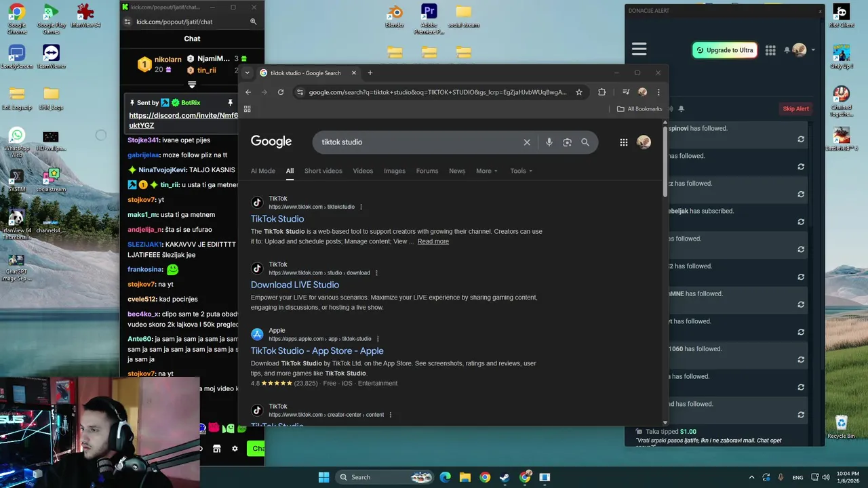This screenshot has width=868, height=488.
Task: Open the Blender desktop shortcut
Action: point(394,16)
